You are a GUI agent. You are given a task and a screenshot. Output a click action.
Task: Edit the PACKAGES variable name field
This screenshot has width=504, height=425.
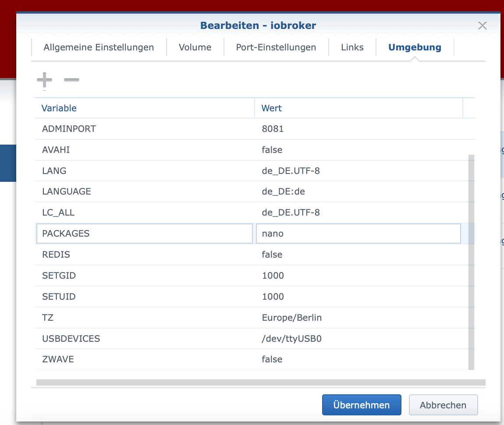click(145, 234)
